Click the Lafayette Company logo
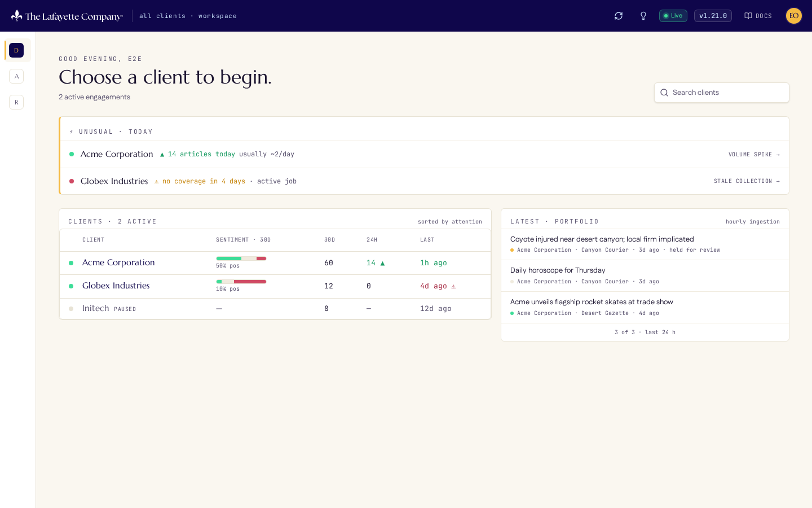The image size is (812, 508). 67,16
